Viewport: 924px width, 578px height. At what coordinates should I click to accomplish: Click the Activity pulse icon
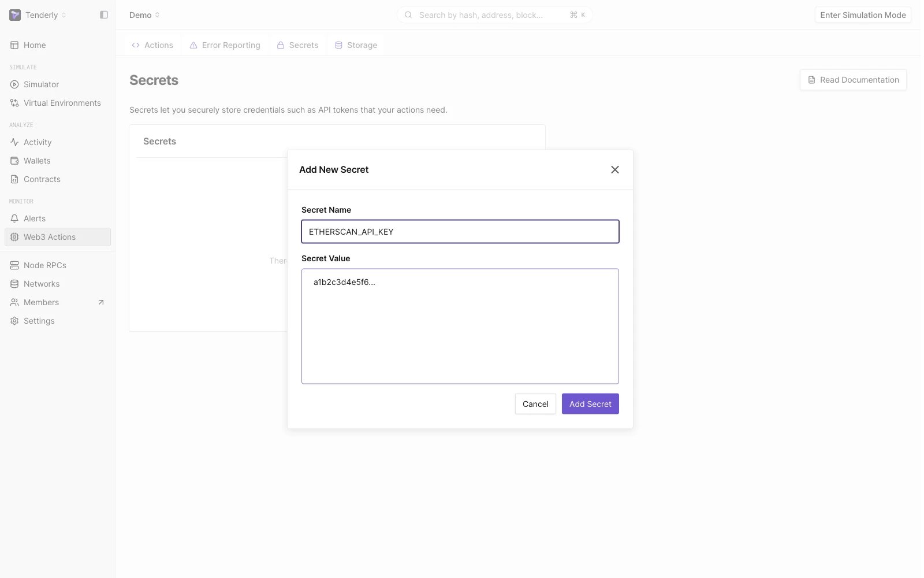[14, 142]
